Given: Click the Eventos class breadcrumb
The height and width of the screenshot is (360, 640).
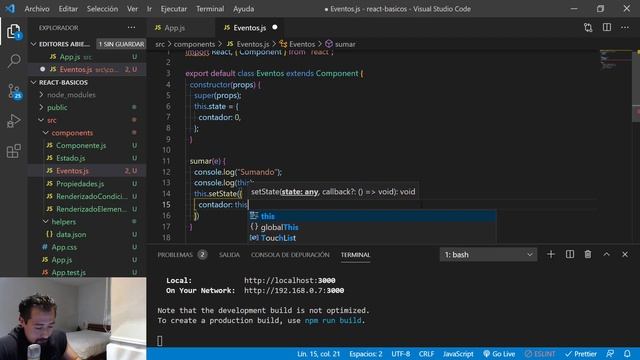Looking at the screenshot, I should 297,44.
